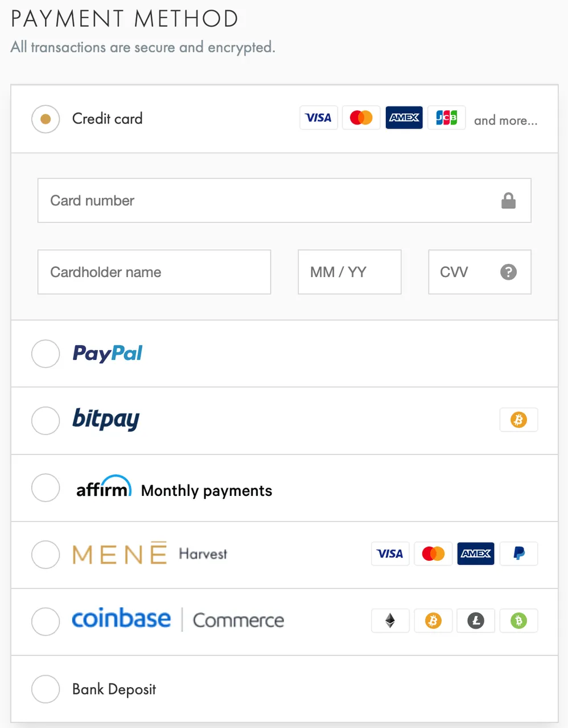Click the Bitcoin icon in bitpay row
This screenshot has height=728, width=568.
[518, 420]
